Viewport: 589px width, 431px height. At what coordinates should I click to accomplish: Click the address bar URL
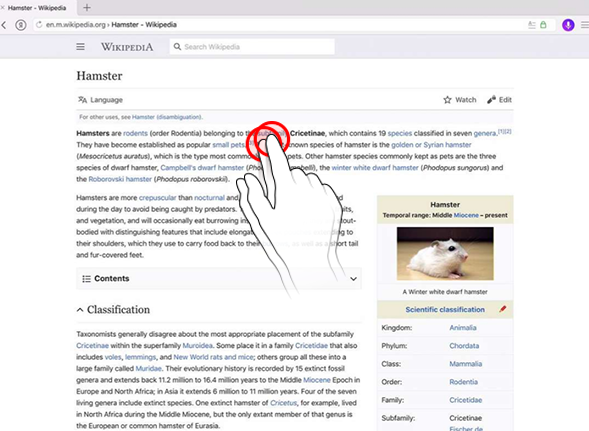(x=111, y=25)
